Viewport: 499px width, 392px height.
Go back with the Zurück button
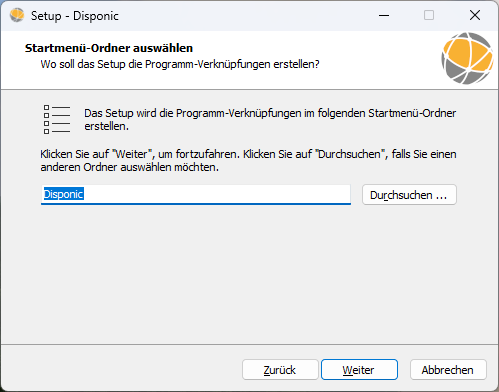click(x=280, y=369)
